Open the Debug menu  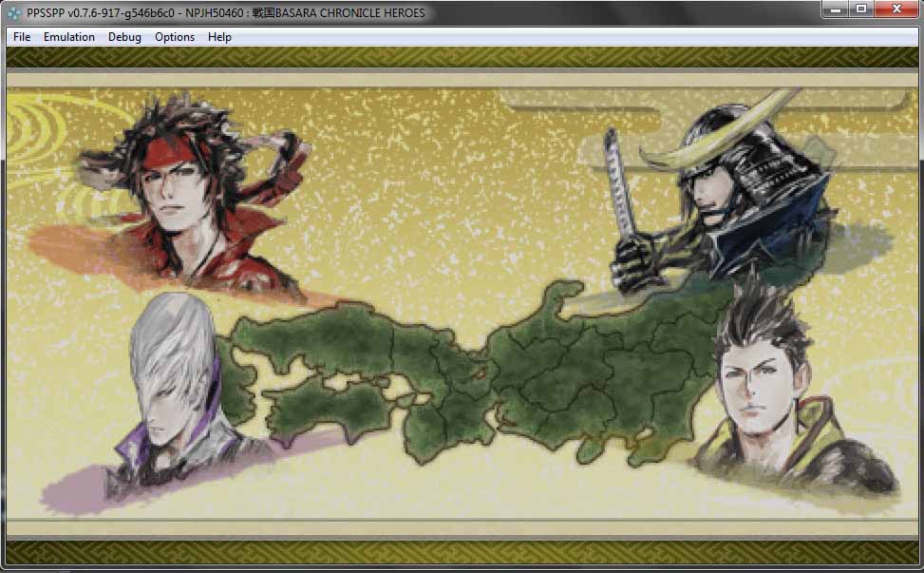124,37
